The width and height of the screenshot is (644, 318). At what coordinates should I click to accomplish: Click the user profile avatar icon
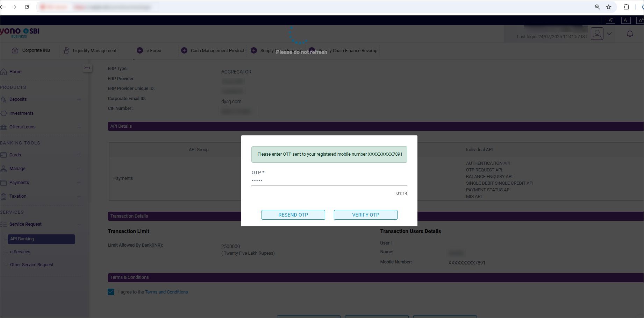click(x=597, y=34)
